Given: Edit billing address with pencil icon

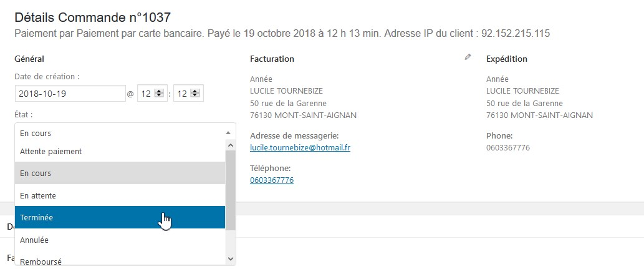Looking at the screenshot, I should coord(468,57).
